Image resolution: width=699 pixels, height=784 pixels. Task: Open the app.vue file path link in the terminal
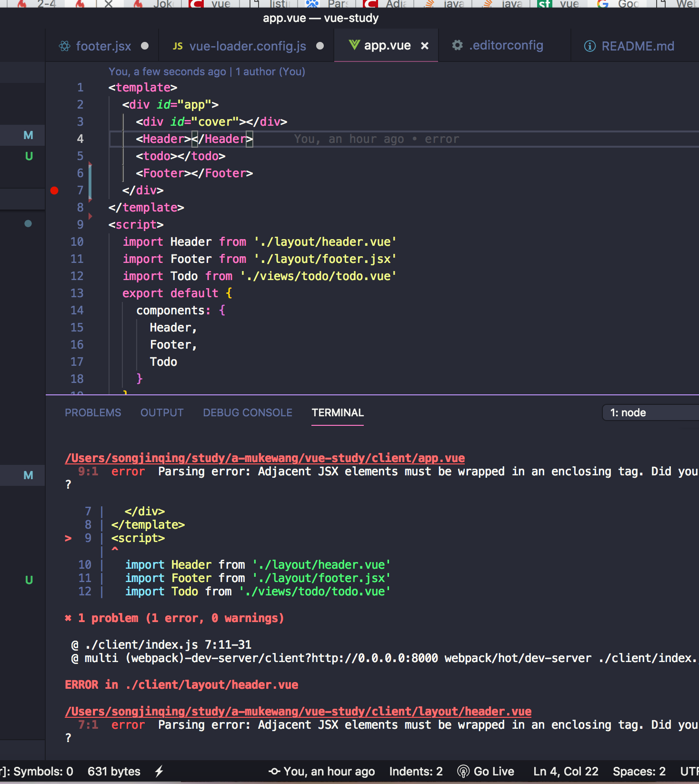(264, 458)
